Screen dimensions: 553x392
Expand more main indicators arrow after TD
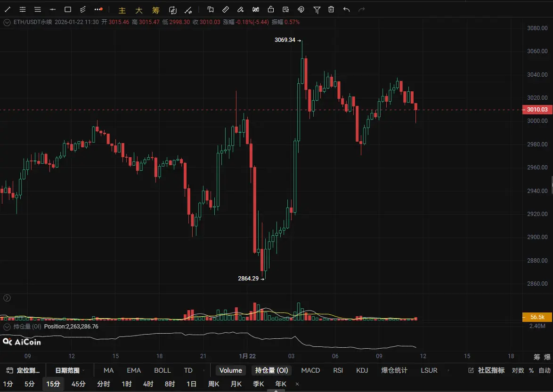204,370
